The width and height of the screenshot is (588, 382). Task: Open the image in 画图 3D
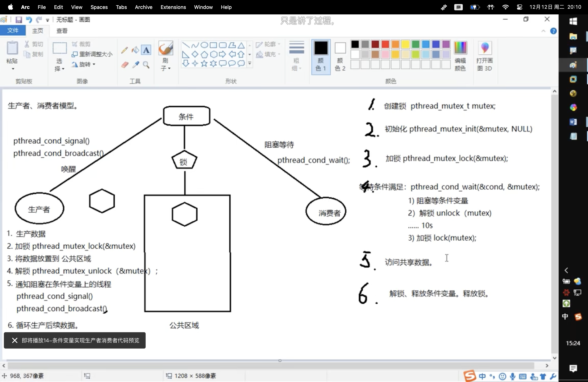(x=484, y=56)
